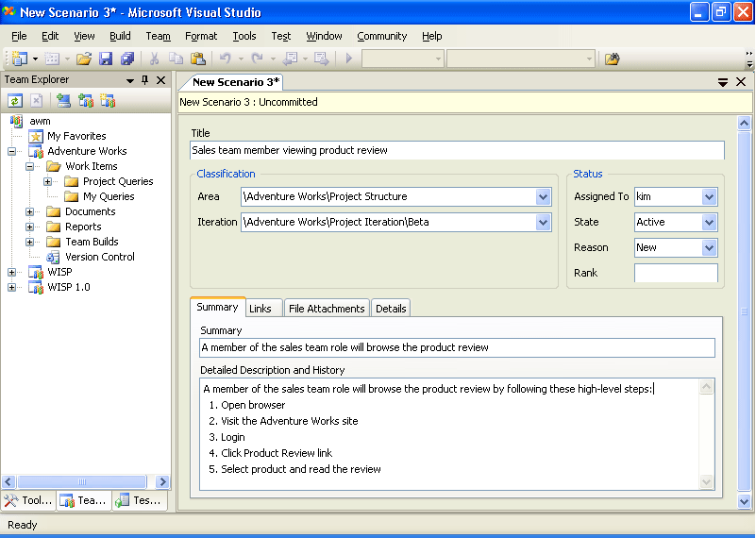Collapse the Adventure Works project node
This screenshot has width=756, height=538.
coord(12,151)
